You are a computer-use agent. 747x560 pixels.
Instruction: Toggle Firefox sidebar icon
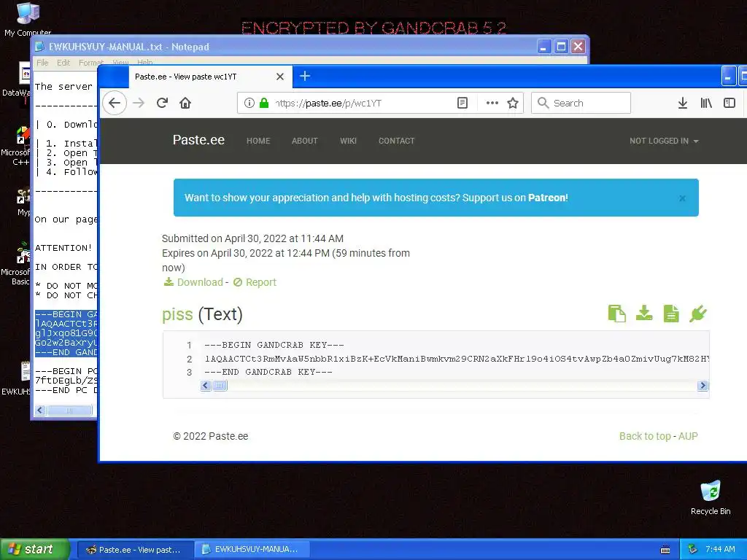[x=729, y=103]
